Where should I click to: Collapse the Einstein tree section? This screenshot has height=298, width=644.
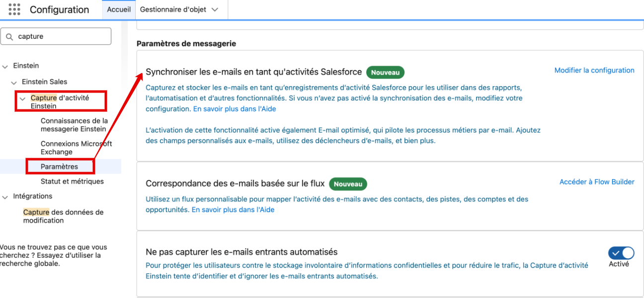point(5,66)
